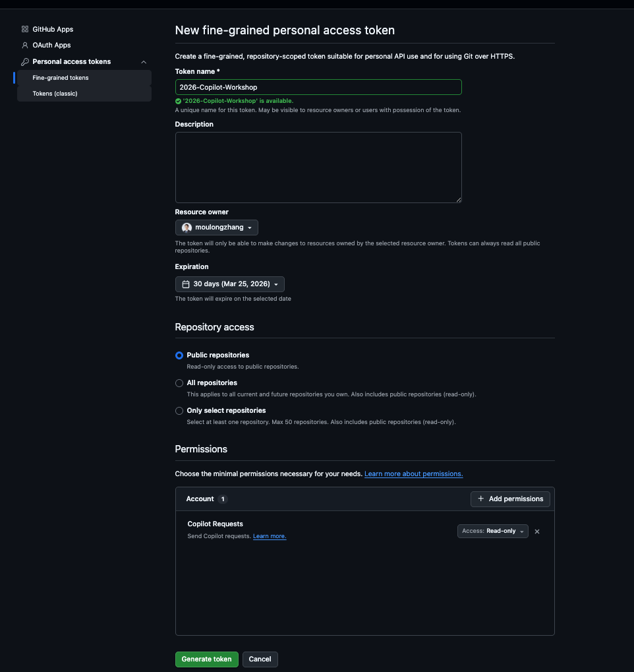This screenshot has width=634, height=672.
Task: Open GitHub Apps via its grid icon
Action: click(x=25, y=29)
